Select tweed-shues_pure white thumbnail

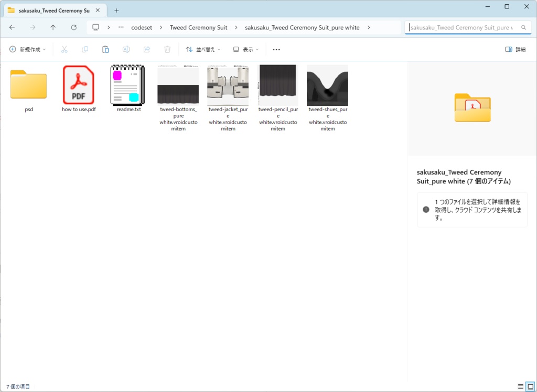point(327,85)
